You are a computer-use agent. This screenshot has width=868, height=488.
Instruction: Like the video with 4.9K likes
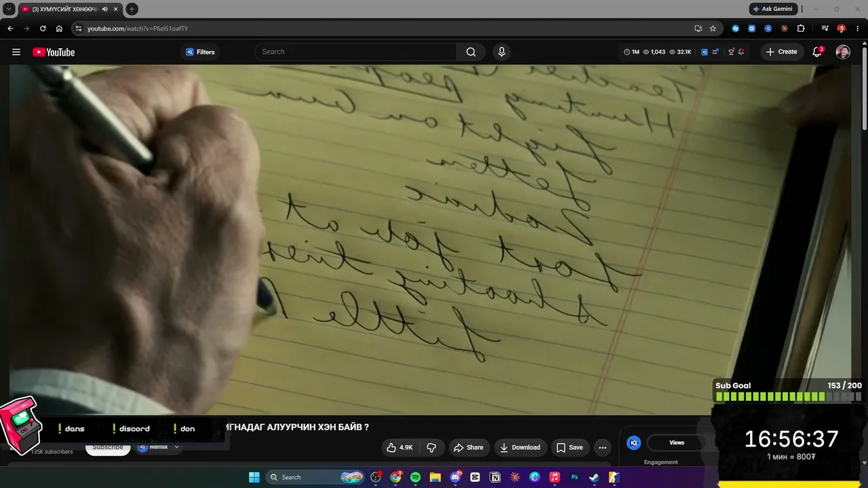tap(400, 447)
